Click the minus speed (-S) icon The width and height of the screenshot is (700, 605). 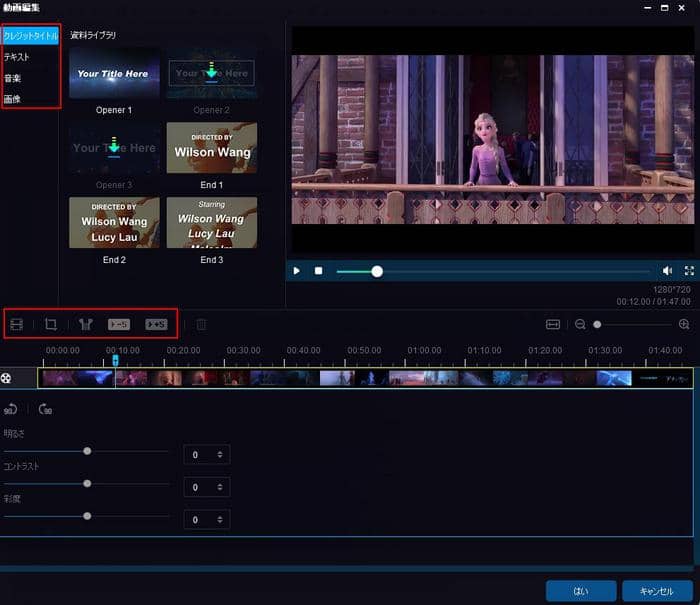[x=119, y=324]
